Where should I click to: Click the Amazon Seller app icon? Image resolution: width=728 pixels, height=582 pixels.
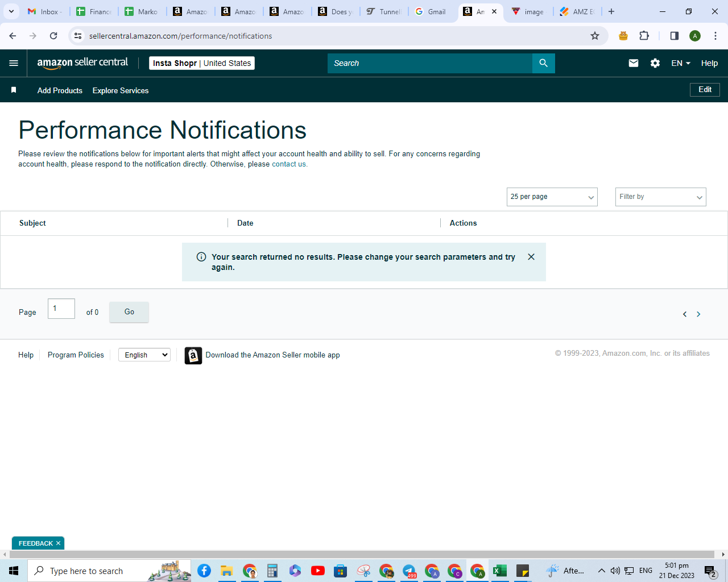[193, 355]
